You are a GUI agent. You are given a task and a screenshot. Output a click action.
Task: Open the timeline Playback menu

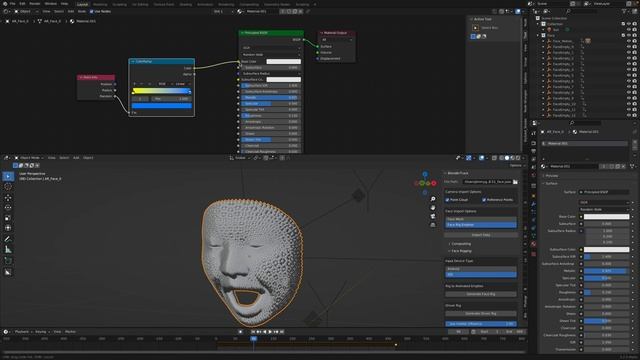(x=22, y=332)
